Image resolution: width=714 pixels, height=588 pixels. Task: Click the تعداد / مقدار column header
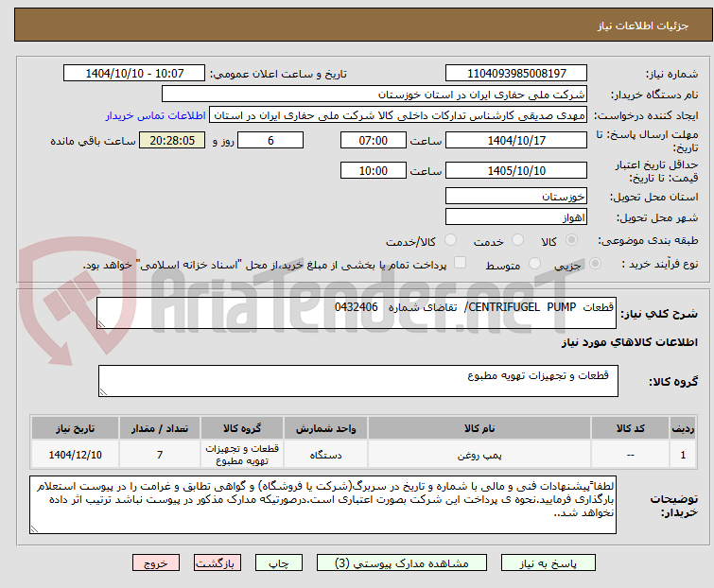[160, 428]
